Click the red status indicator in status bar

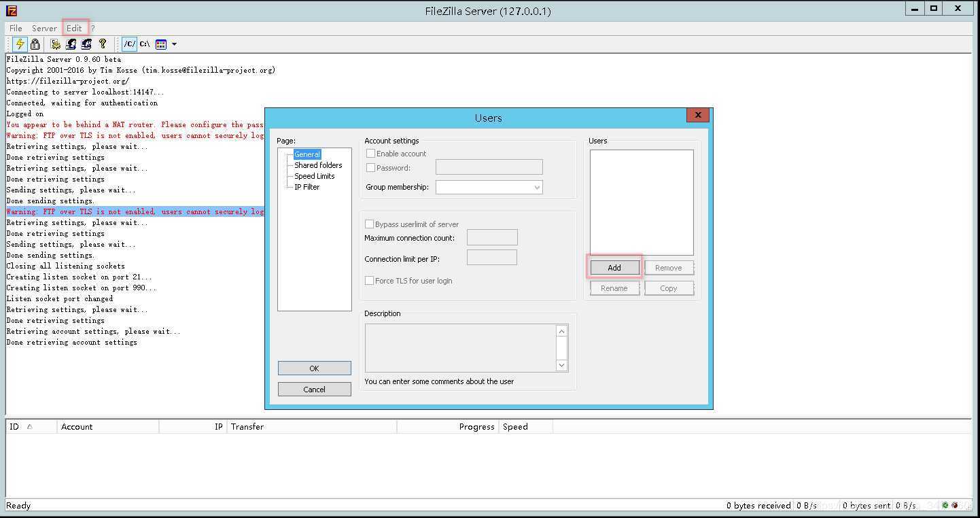pyautogui.click(x=955, y=505)
